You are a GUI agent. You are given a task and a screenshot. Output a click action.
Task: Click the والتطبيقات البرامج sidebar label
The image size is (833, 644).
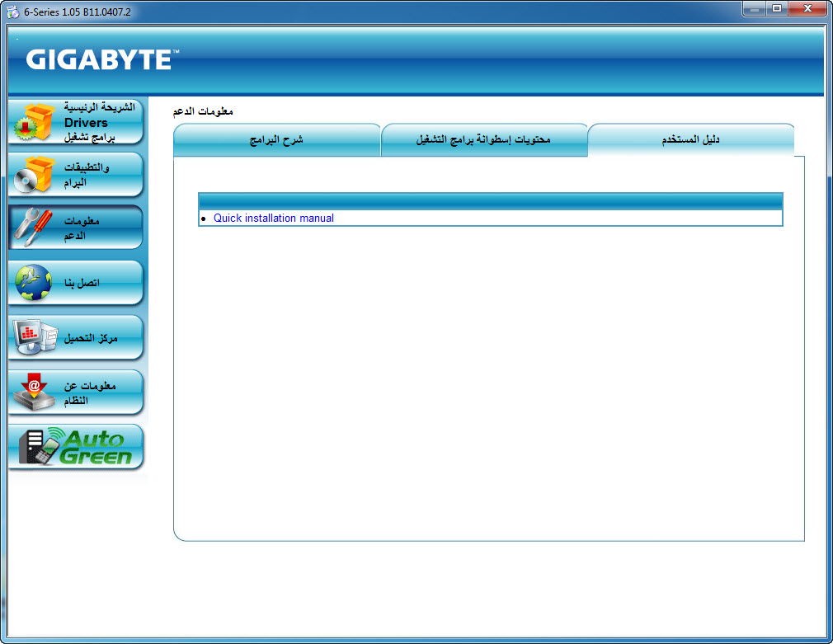87,175
